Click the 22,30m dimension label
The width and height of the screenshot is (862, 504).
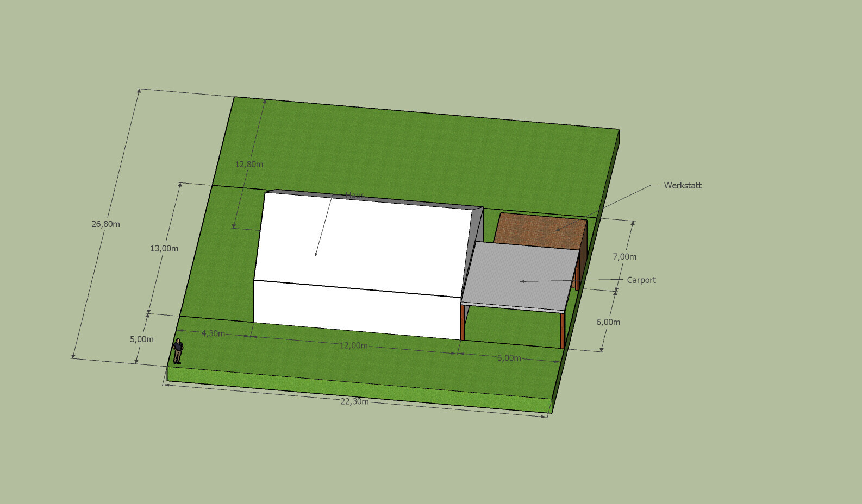pos(354,402)
